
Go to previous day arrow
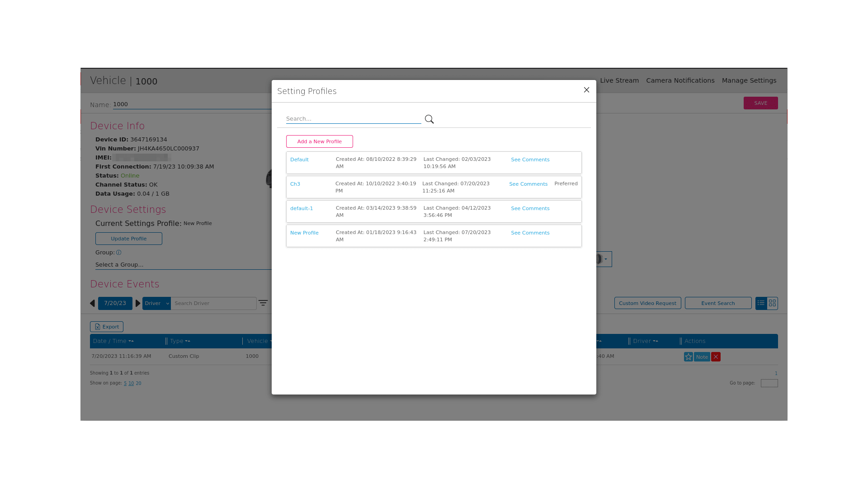(93, 303)
